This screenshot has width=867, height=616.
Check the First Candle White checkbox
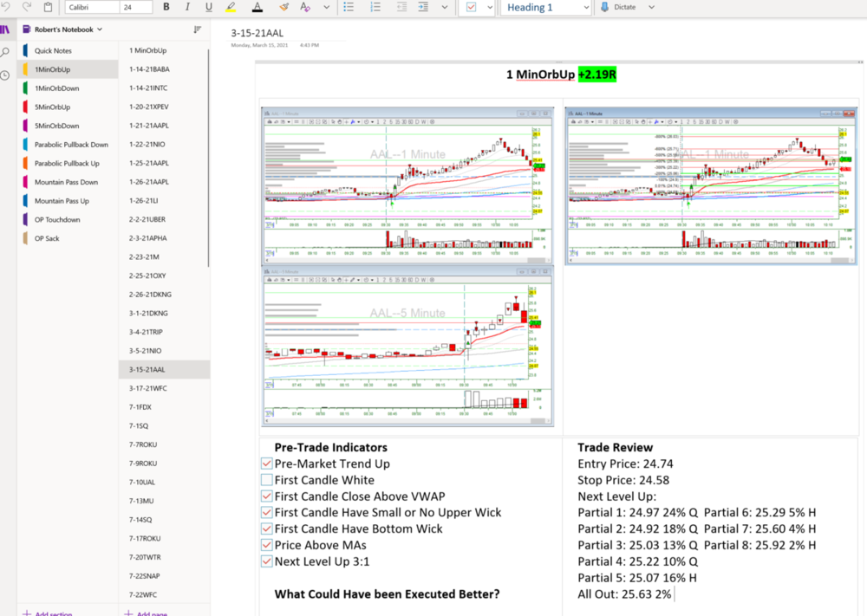click(x=267, y=480)
